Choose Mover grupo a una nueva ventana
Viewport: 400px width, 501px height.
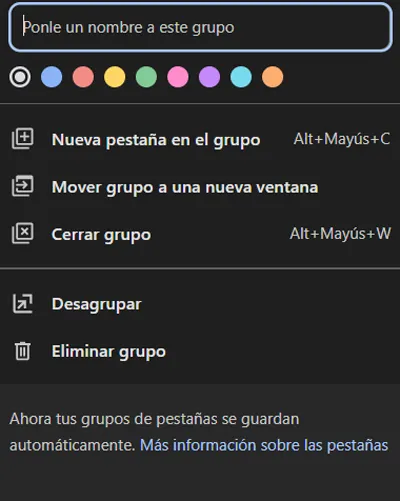point(200,187)
